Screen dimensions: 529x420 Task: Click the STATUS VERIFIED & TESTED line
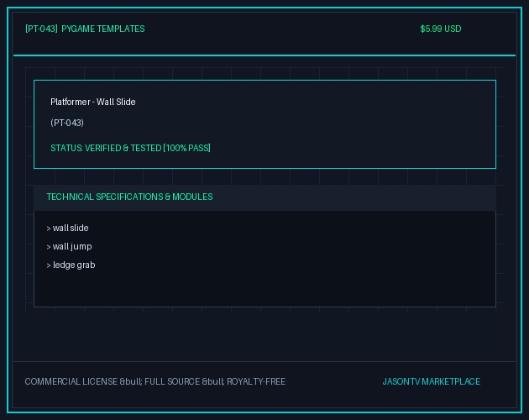pos(130,148)
